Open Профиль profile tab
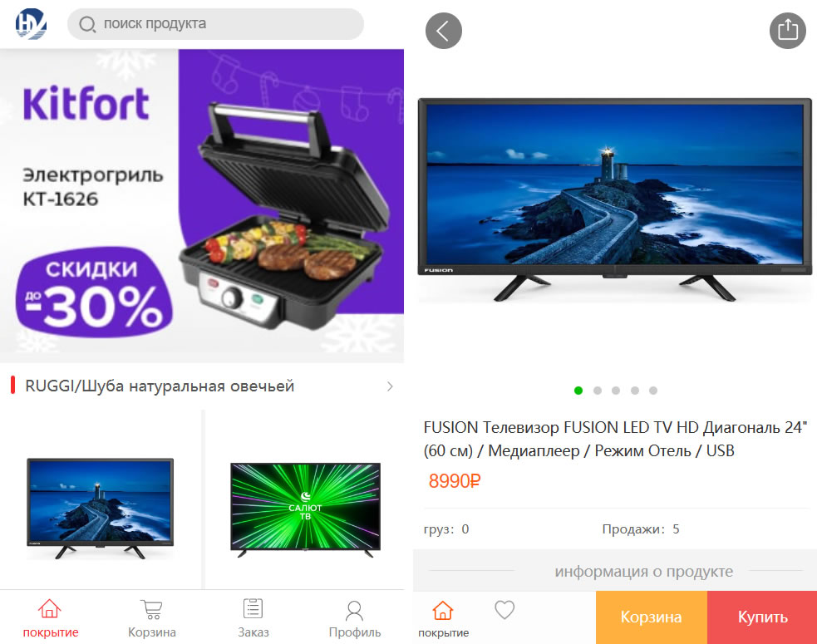817x644 pixels. pos(354,618)
